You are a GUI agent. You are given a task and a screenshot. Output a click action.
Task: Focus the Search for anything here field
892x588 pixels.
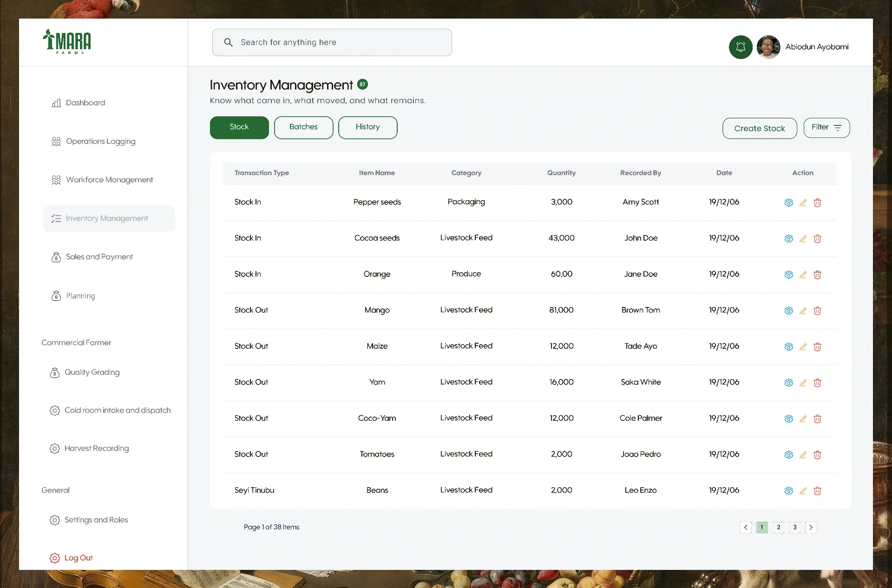point(332,42)
